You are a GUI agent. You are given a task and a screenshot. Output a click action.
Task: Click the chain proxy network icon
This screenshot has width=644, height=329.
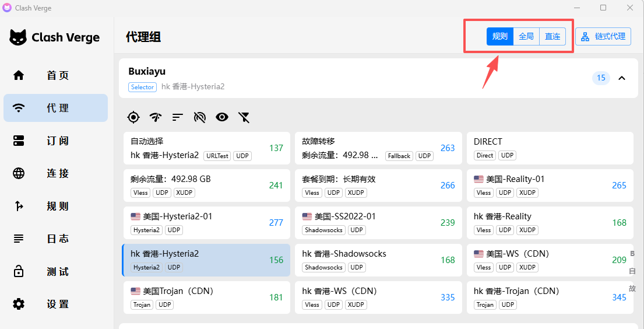coord(585,36)
